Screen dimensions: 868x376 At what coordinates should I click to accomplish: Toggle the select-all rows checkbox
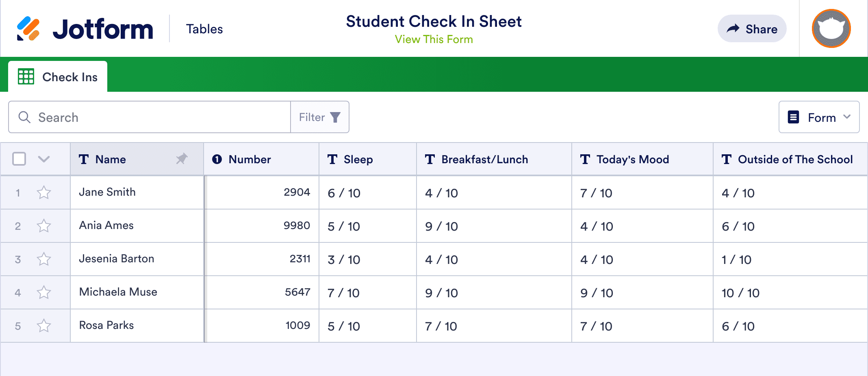[x=19, y=159]
